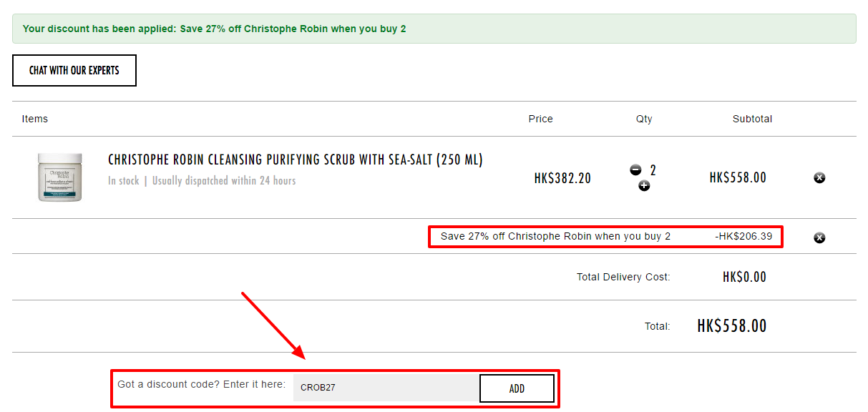Click the quantity value 2

click(x=653, y=170)
